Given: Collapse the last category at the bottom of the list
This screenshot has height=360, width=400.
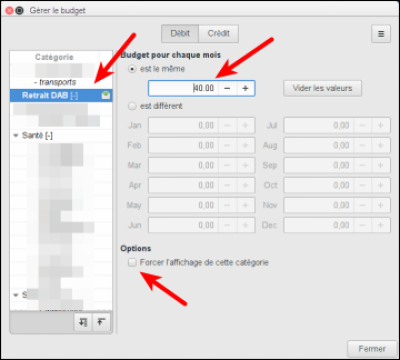Looking at the screenshot, I should tap(15, 295).
